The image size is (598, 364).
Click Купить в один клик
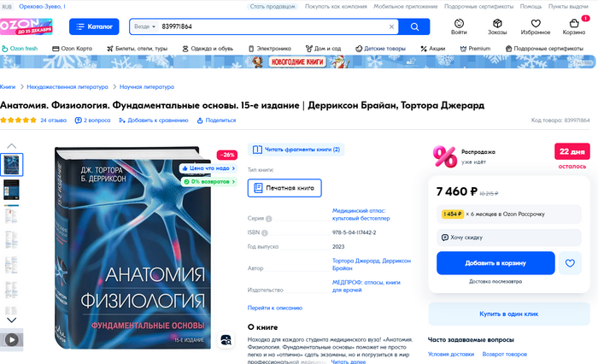pos(509,314)
